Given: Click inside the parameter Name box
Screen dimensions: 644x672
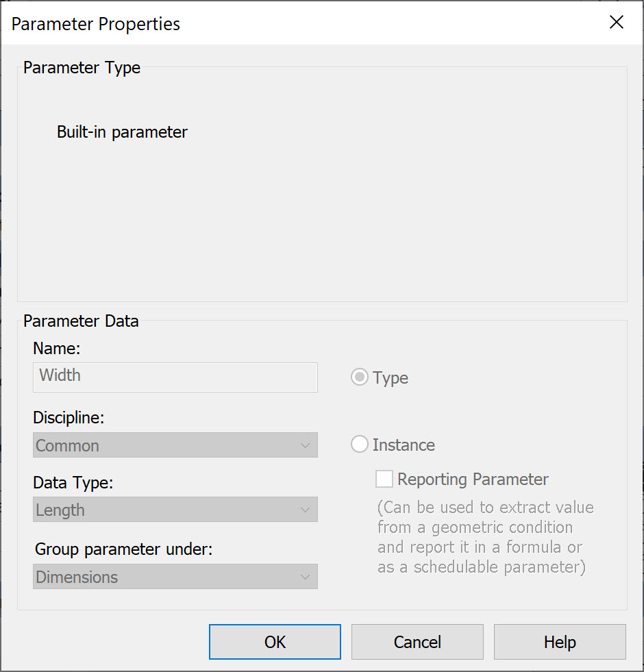Looking at the screenshot, I should (x=175, y=377).
